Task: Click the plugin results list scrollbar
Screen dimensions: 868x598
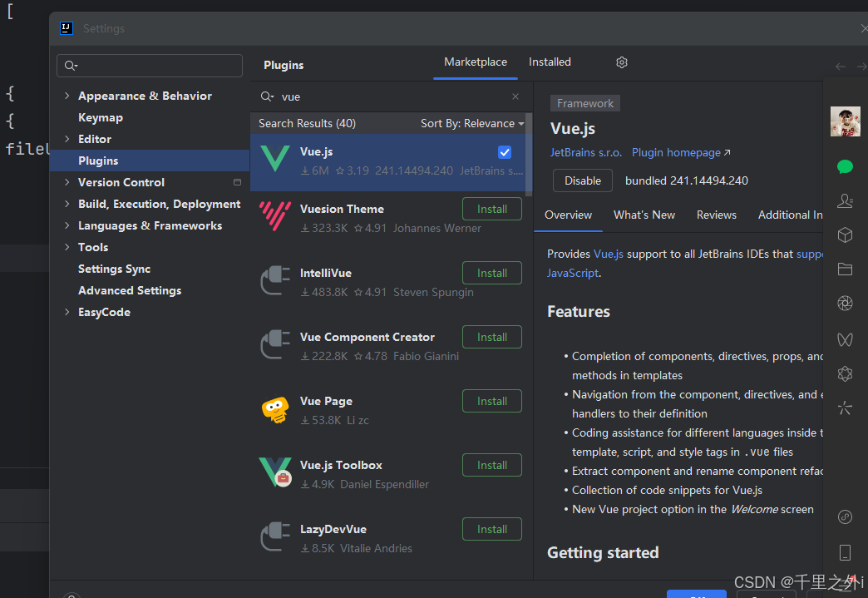Action: (529, 155)
